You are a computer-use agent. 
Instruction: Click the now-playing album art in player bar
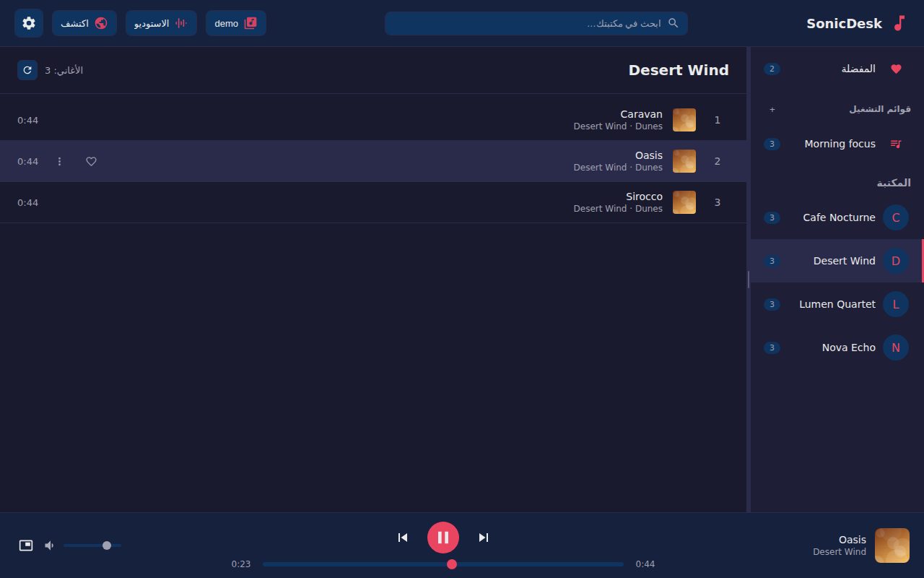coord(892,545)
